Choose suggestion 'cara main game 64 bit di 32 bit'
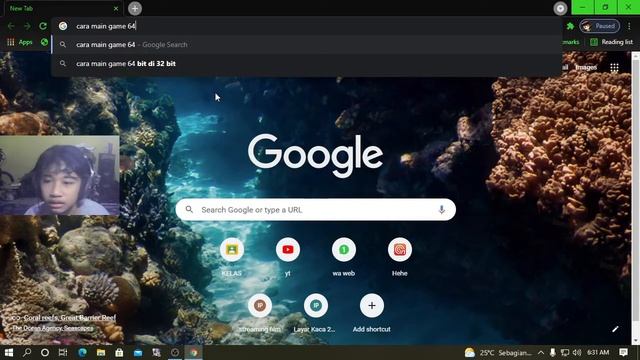 (306, 64)
